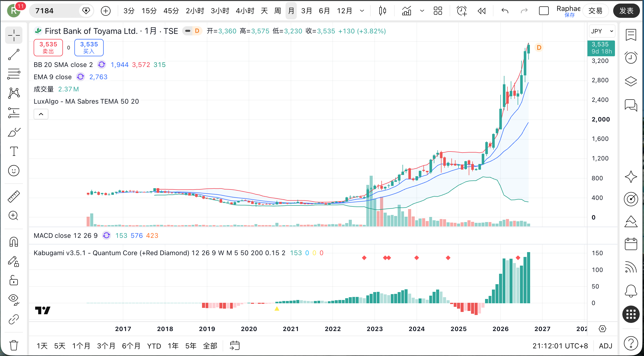Open the alerts clock icon
Image resolution: width=644 pixels, height=356 pixels.
(631, 58)
